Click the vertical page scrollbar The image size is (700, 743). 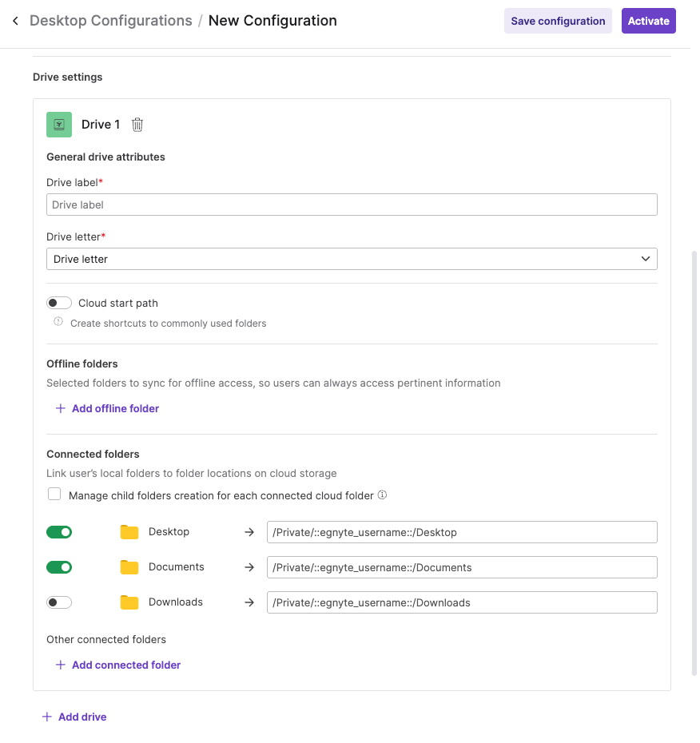694,462
